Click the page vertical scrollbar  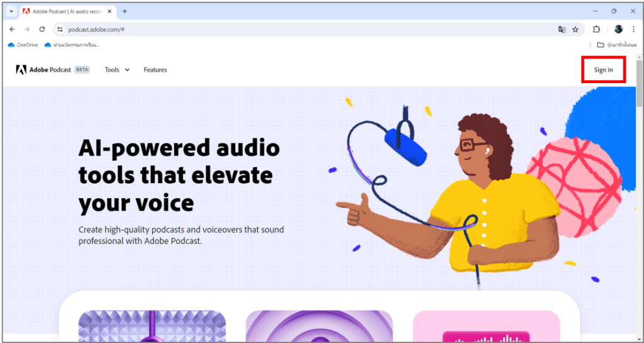[639, 197]
